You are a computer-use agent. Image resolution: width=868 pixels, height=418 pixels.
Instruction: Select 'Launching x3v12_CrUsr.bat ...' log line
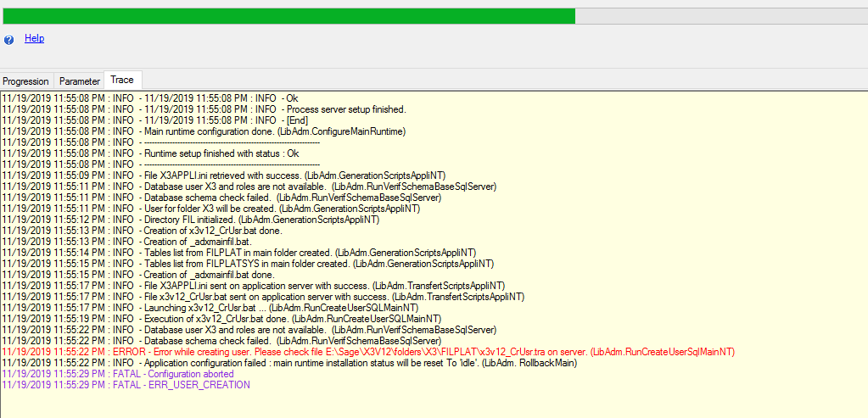(210, 308)
